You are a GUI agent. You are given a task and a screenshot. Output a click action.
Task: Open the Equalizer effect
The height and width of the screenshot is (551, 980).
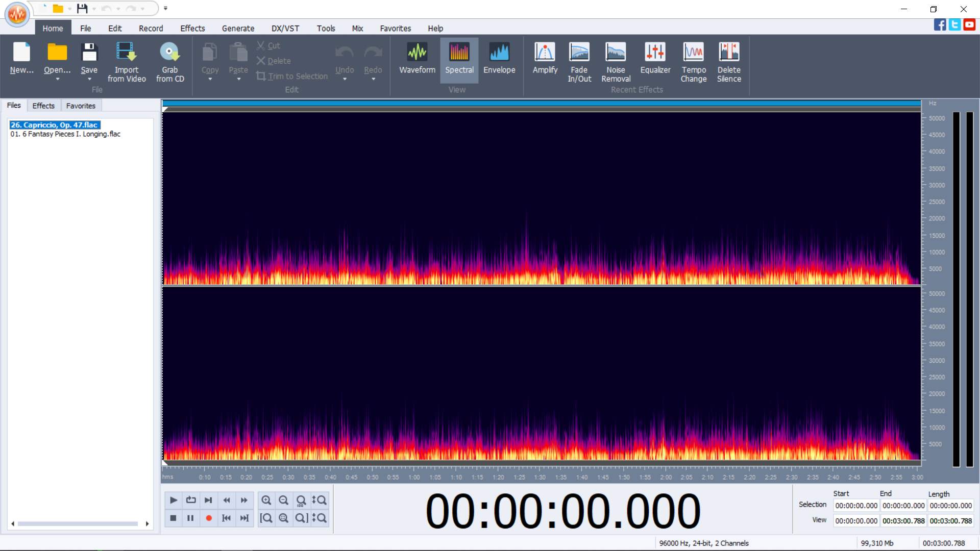[655, 52]
